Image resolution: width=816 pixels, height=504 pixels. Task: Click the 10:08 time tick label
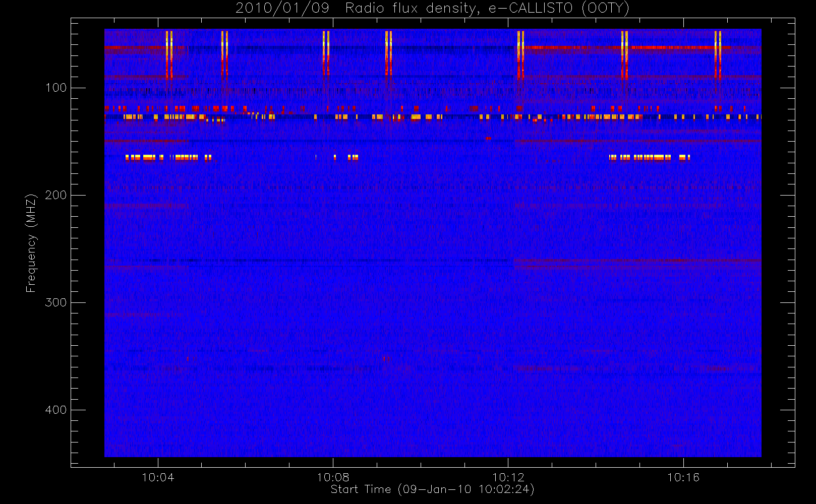click(333, 477)
